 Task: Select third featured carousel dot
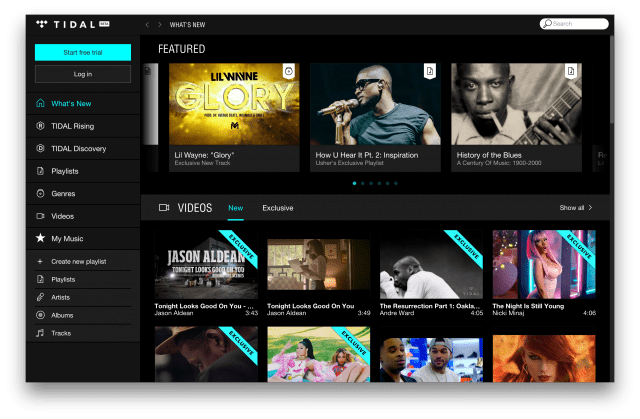(371, 183)
